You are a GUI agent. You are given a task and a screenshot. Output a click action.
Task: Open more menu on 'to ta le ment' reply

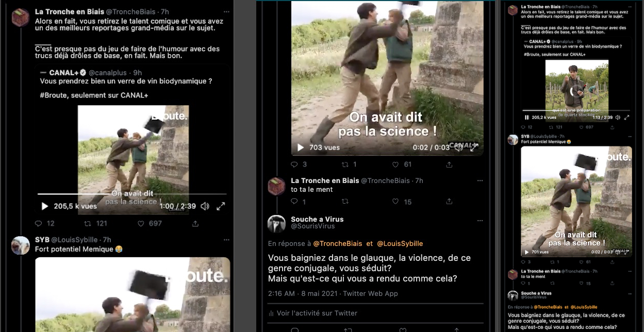480,180
